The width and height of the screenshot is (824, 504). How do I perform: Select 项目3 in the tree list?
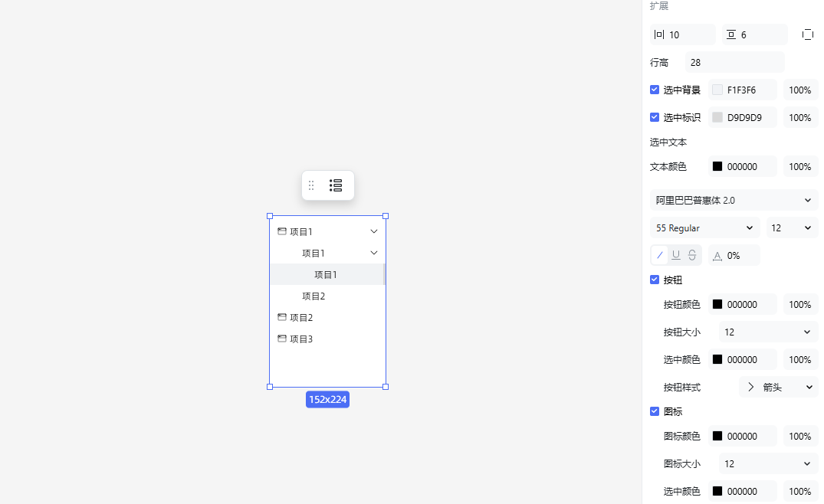pyautogui.click(x=300, y=339)
